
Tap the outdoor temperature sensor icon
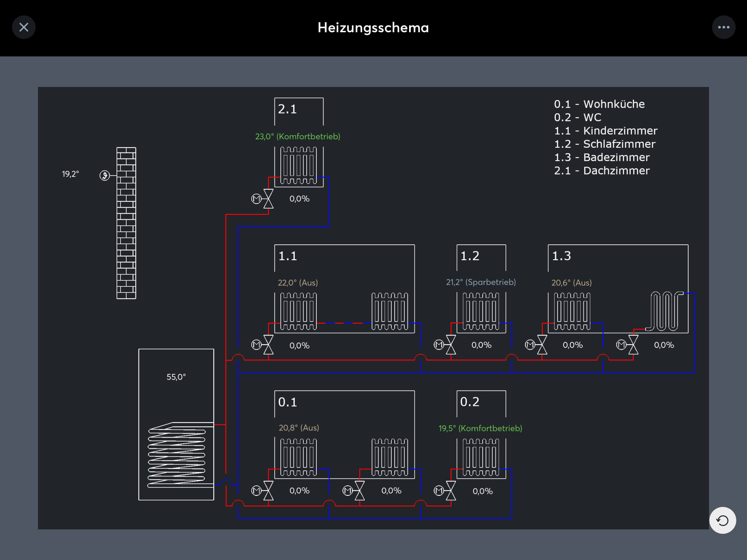tap(104, 176)
